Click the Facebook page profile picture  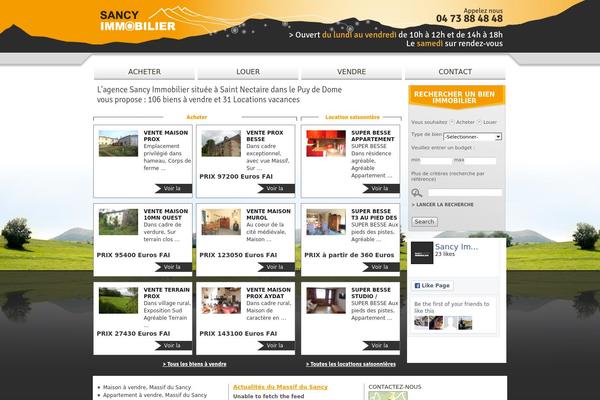[422, 253]
